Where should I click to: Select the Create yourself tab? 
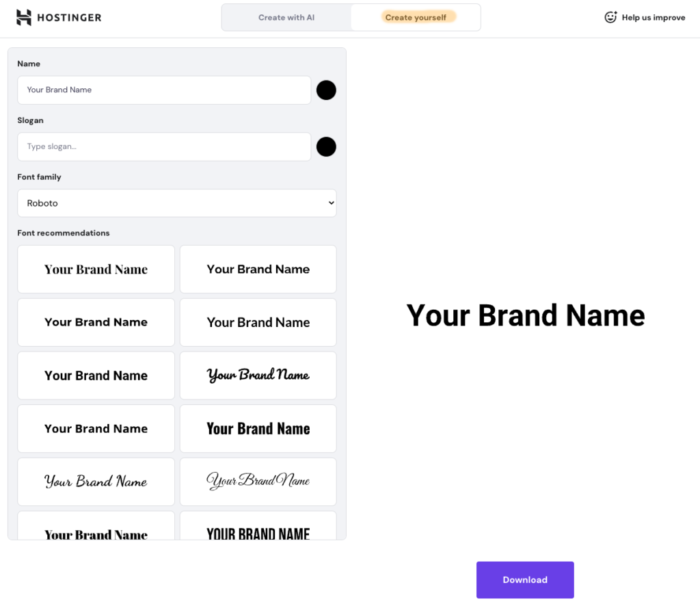pos(416,17)
